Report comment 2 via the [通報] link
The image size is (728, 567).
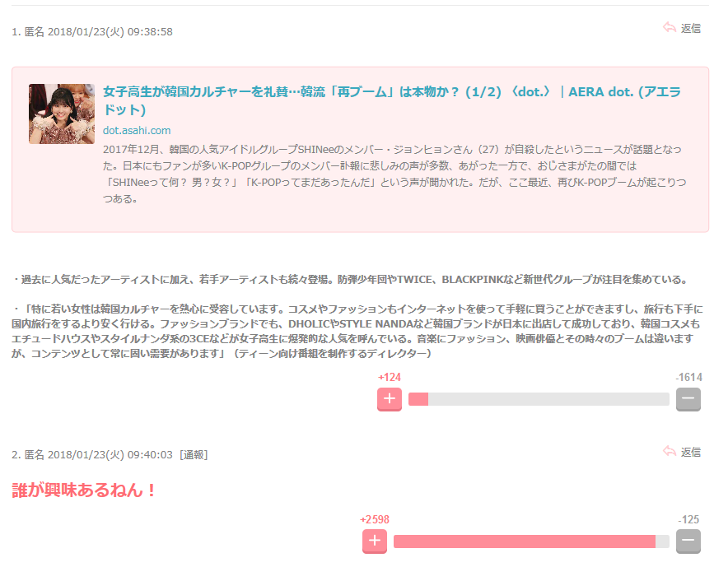(x=194, y=455)
